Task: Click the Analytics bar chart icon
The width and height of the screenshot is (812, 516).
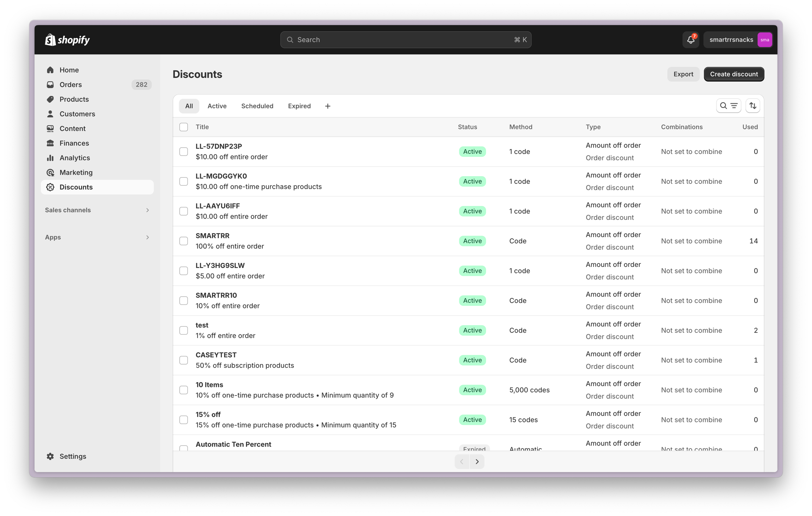Action: click(50, 158)
